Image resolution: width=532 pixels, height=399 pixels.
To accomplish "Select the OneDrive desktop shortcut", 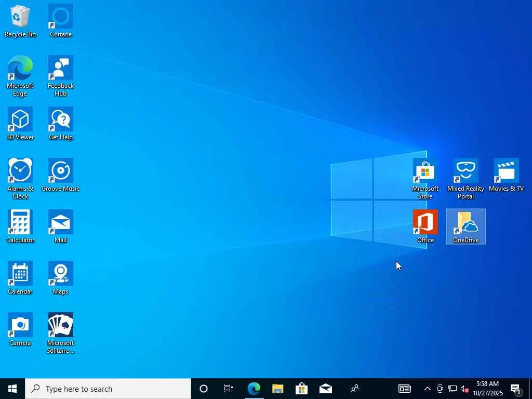I will click(466, 227).
